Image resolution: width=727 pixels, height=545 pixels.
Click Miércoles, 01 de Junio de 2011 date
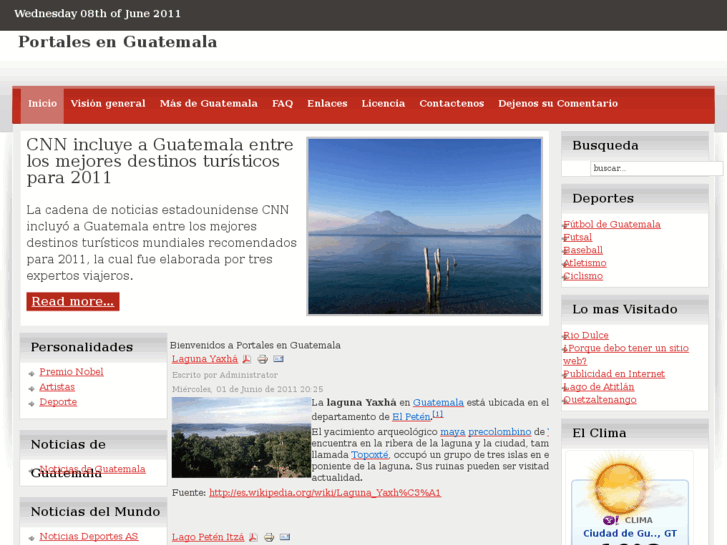(x=248, y=389)
